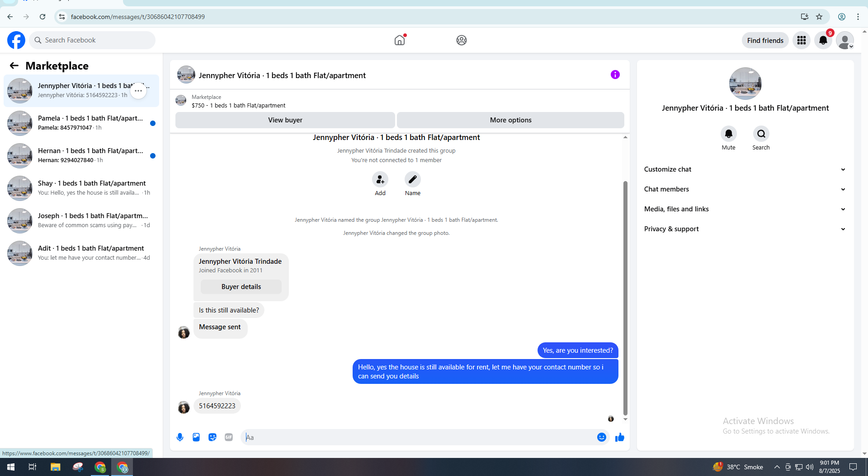Go back in browser history
868x476 pixels.
pos(10,17)
